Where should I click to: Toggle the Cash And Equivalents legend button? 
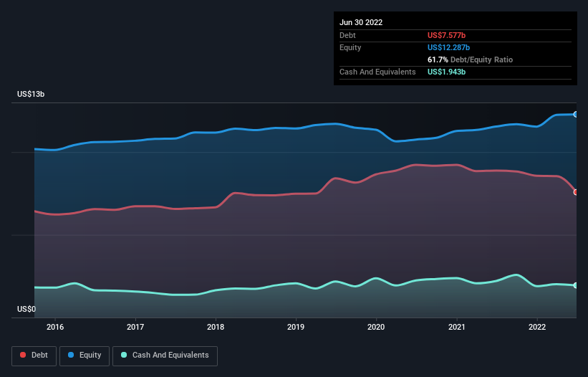point(165,355)
